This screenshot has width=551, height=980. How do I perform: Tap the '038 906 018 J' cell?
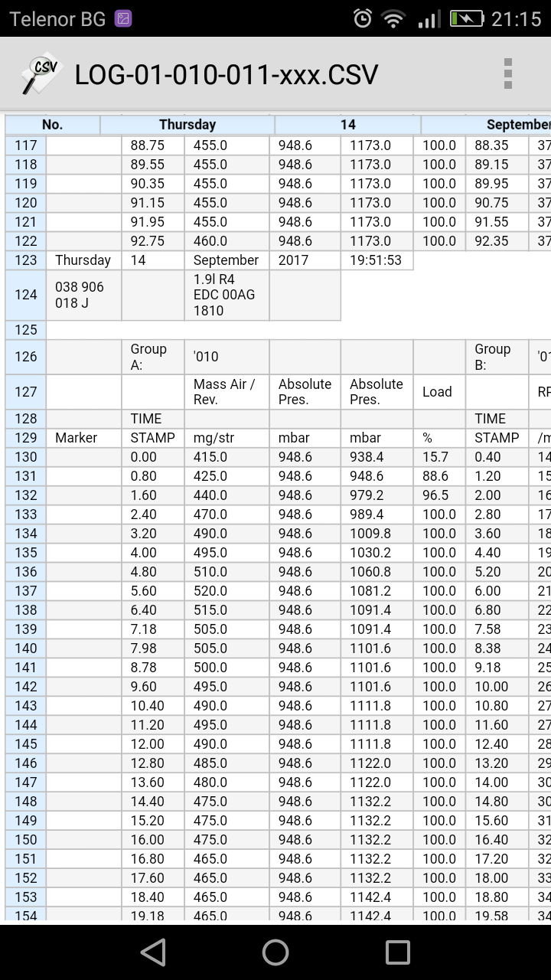[x=83, y=295]
